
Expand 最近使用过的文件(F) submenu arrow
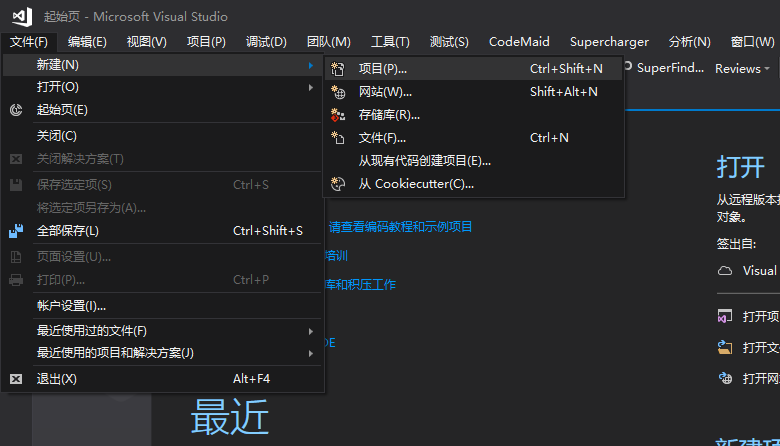[310, 331]
